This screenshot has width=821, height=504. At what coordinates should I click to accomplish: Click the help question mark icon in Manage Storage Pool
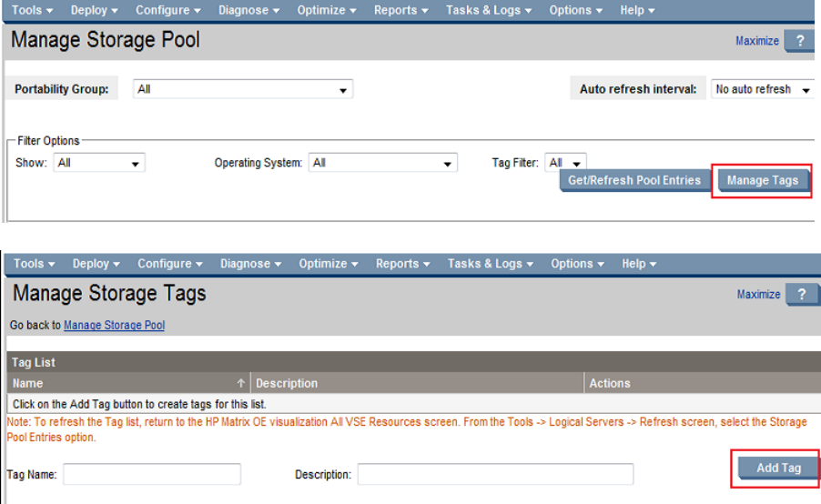799,41
